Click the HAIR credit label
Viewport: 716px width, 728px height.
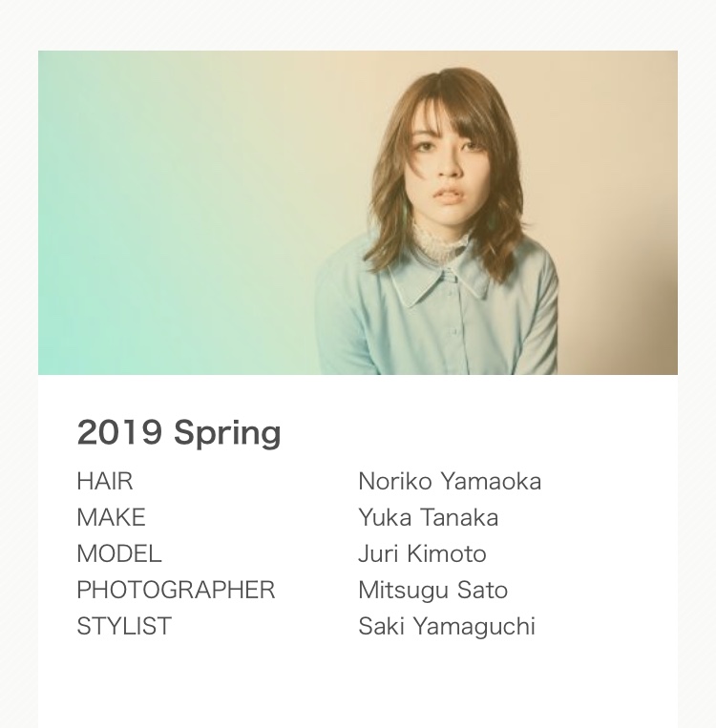click(105, 481)
